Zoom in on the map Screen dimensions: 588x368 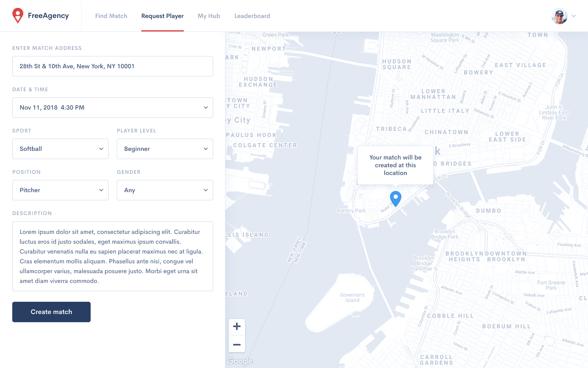click(x=237, y=326)
